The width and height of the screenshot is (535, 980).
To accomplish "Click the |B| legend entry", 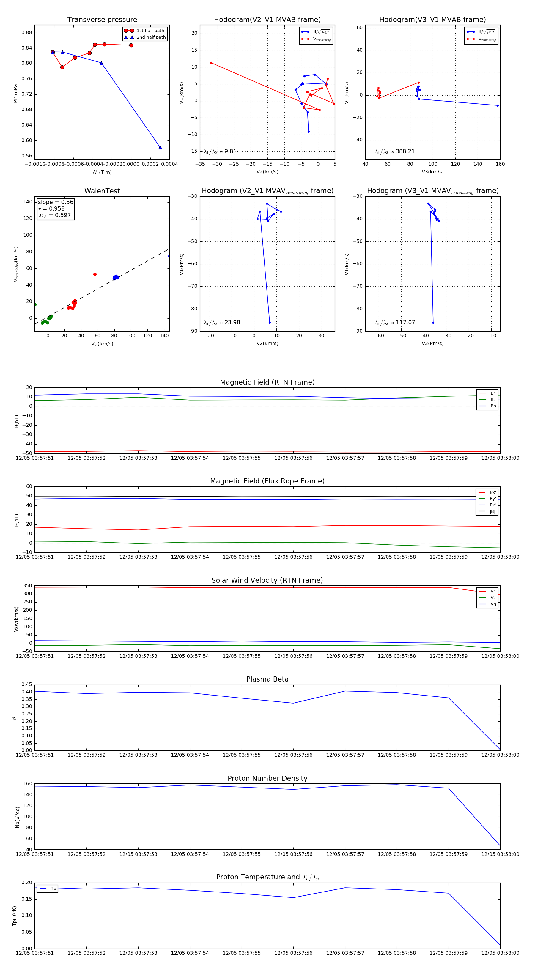I will [487, 512].
